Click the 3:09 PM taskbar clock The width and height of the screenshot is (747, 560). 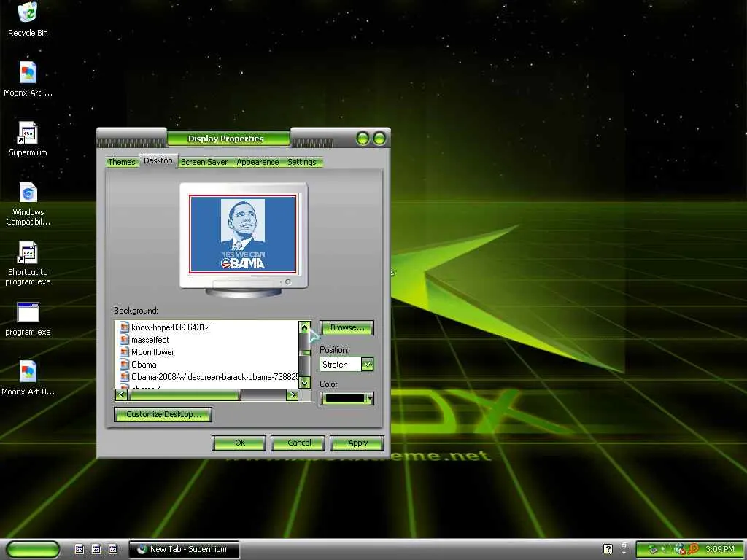point(720,549)
